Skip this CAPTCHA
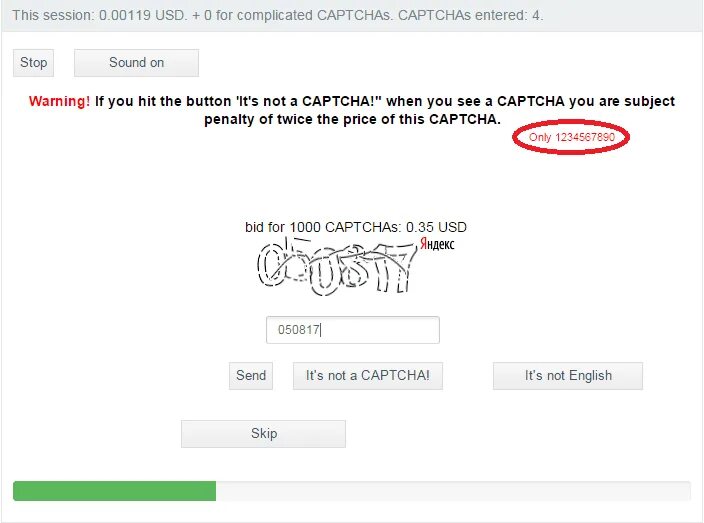This screenshot has width=704, height=523. pyautogui.click(x=264, y=434)
